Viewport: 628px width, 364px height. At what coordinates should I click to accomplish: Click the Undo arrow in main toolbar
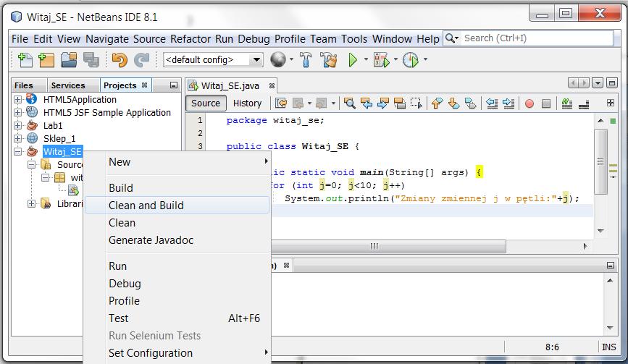coord(120,60)
